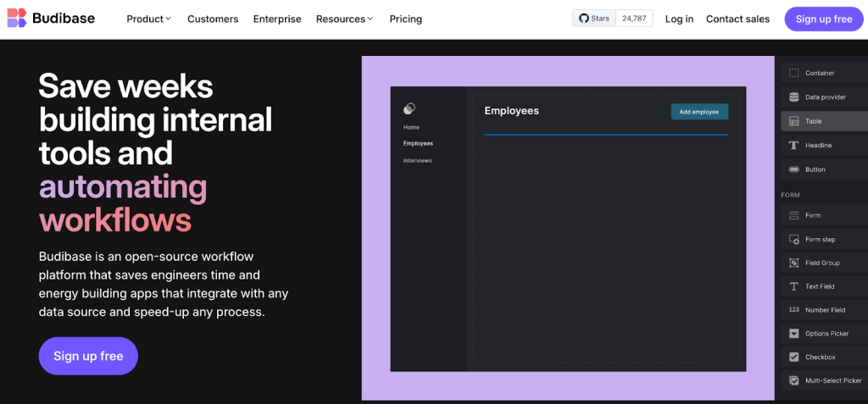Click the hero Sign up free button

88,356
